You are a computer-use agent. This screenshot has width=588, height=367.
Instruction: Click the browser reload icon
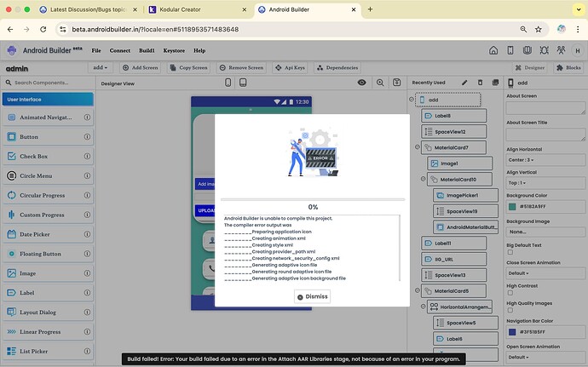pos(43,29)
